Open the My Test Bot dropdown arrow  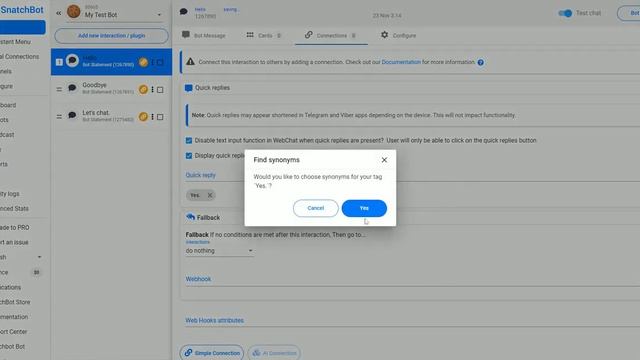click(x=159, y=15)
